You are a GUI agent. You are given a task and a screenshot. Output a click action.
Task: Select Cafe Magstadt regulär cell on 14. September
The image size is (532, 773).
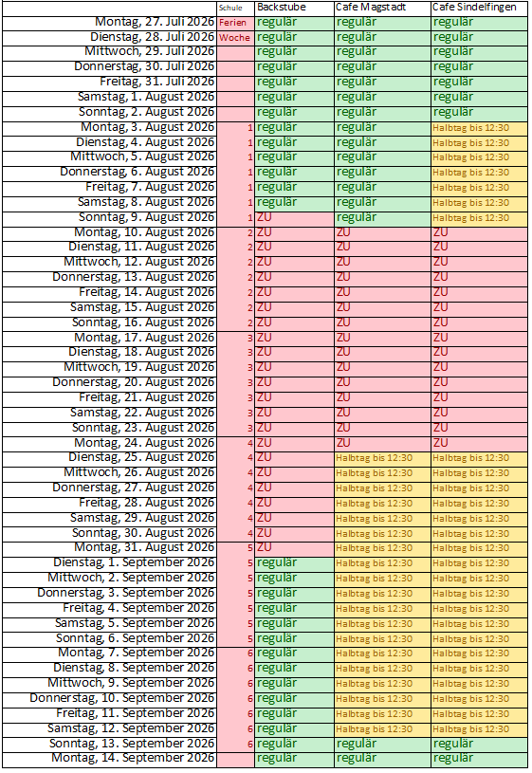click(382, 759)
